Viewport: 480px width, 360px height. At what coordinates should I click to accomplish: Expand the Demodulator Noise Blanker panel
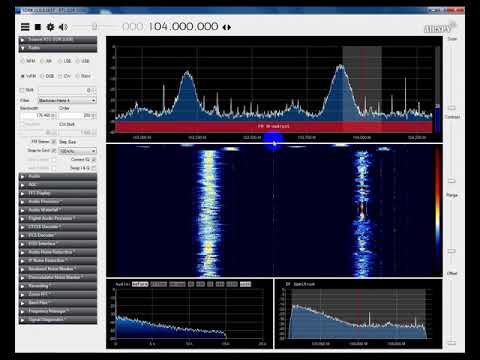[x=58, y=277]
